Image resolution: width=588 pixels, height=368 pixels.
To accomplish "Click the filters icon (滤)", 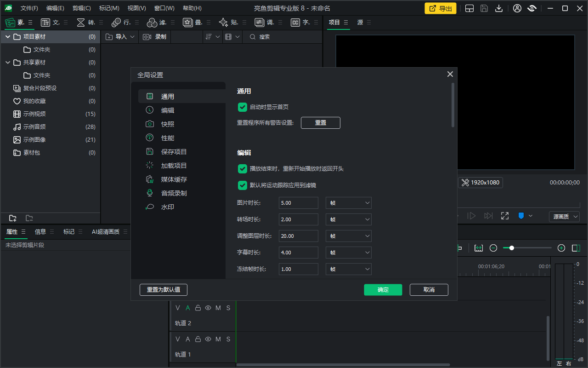I will click(x=152, y=23).
